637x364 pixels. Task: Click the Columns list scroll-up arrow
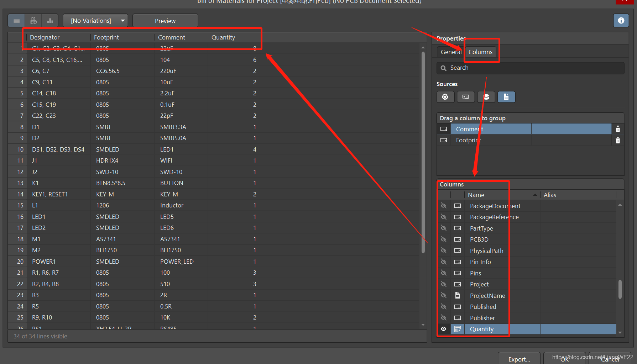click(x=620, y=205)
